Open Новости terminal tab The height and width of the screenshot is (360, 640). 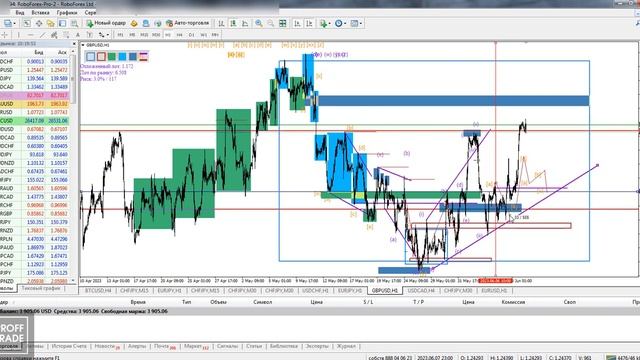pos(107,346)
